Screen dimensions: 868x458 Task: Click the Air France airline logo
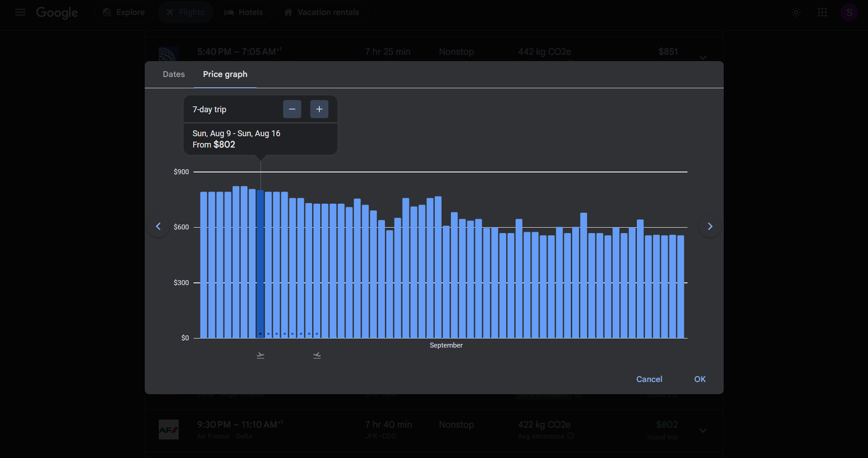tap(169, 429)
